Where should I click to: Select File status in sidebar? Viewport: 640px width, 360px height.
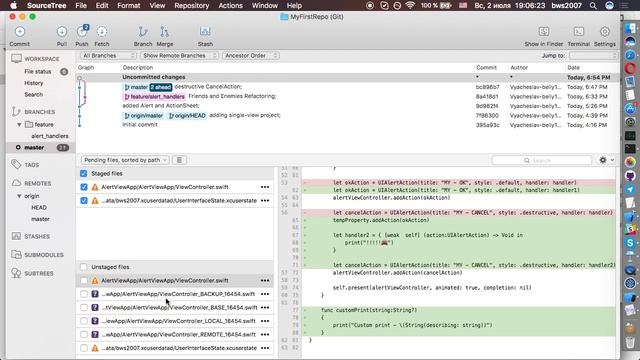click(38, 71)
